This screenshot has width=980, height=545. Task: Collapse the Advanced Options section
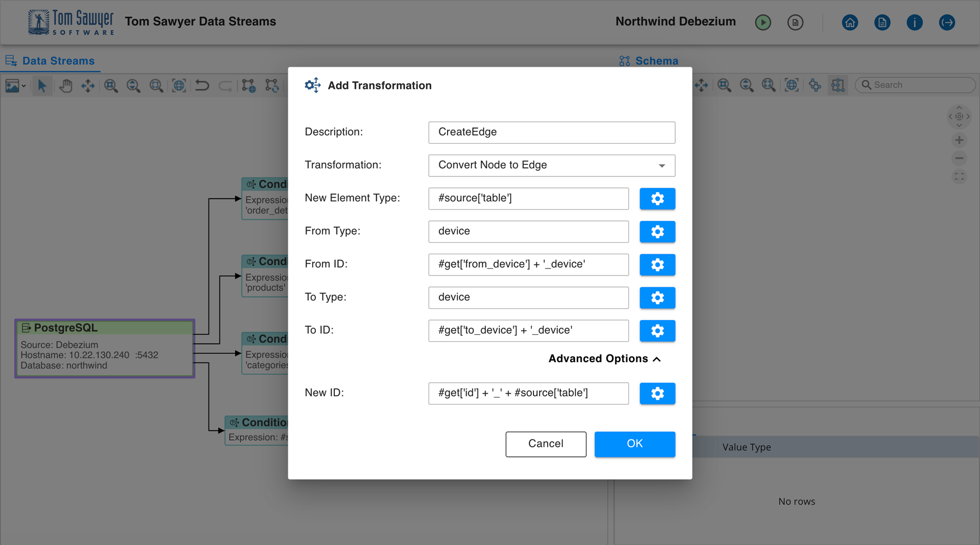(604, 359)
